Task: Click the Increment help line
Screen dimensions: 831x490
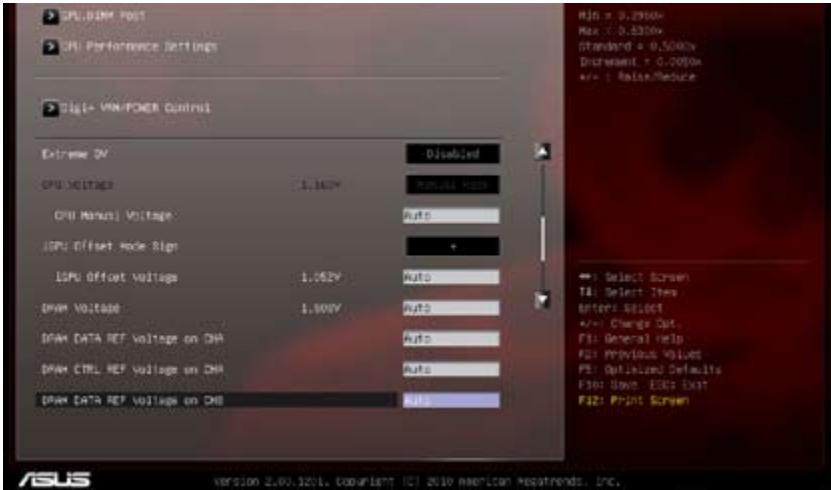Action: pyautogui.click(x=640, y=61)
